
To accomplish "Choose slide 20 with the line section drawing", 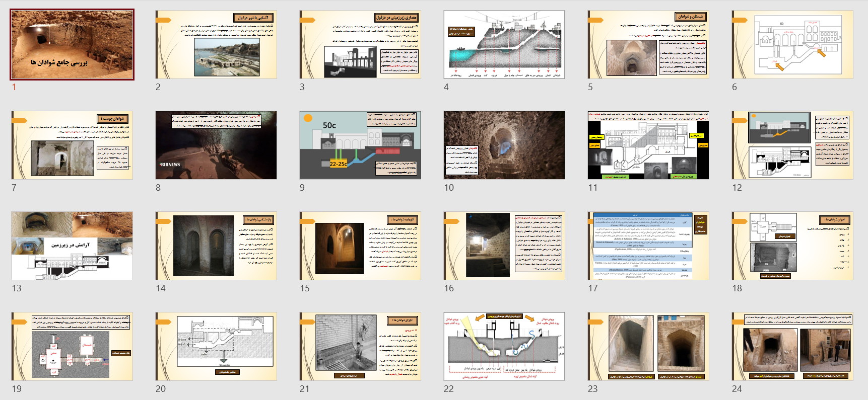I will (x=216, y=346).
